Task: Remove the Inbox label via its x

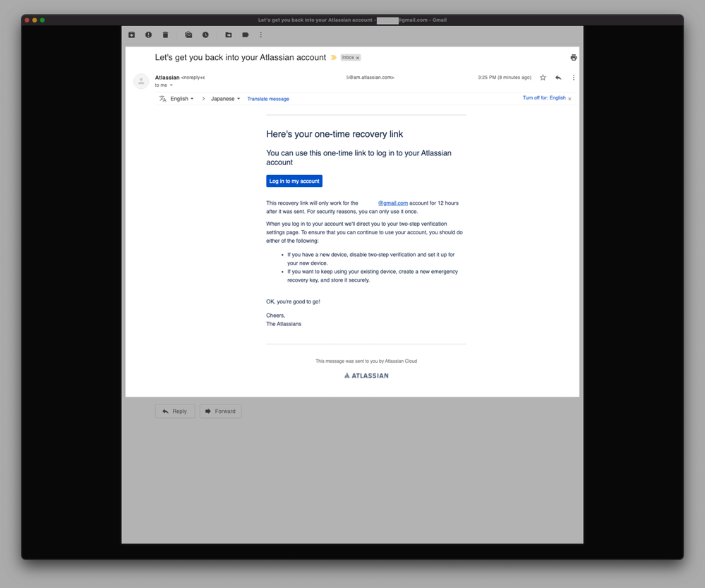Action: [358, 58]
